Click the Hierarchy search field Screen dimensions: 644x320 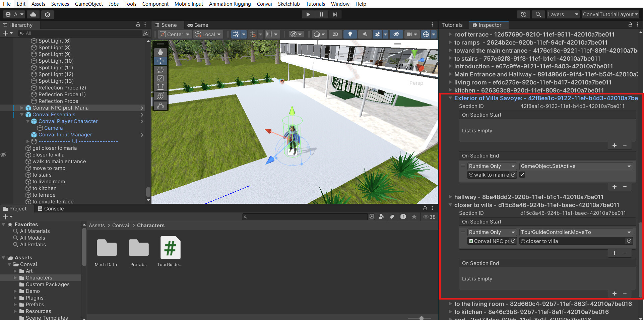[80, 33]
